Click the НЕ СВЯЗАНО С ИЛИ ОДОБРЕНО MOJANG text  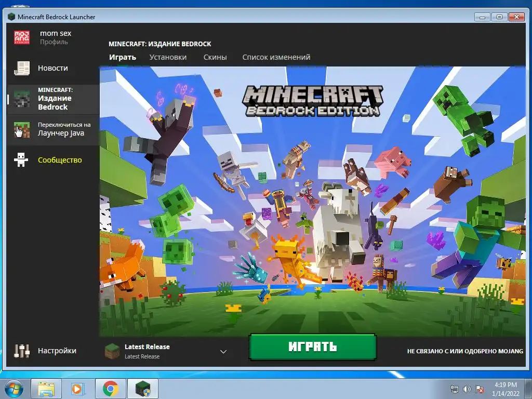coord(465,351)
